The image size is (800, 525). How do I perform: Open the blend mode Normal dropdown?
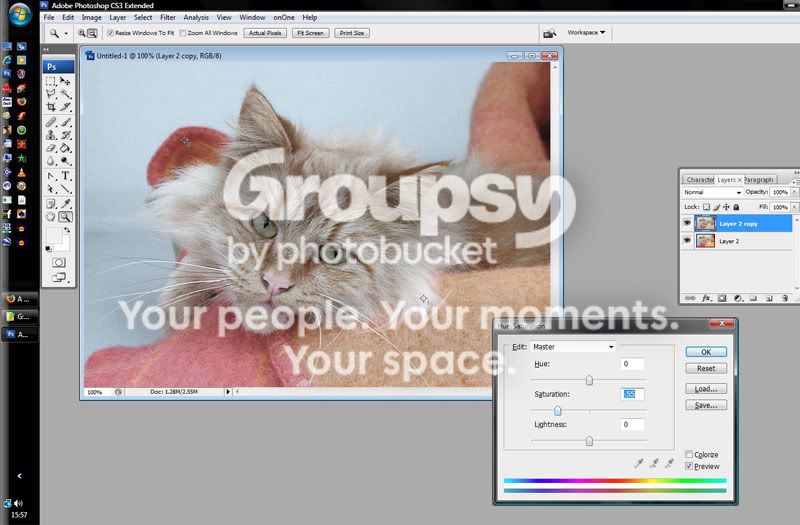[712, 192]
